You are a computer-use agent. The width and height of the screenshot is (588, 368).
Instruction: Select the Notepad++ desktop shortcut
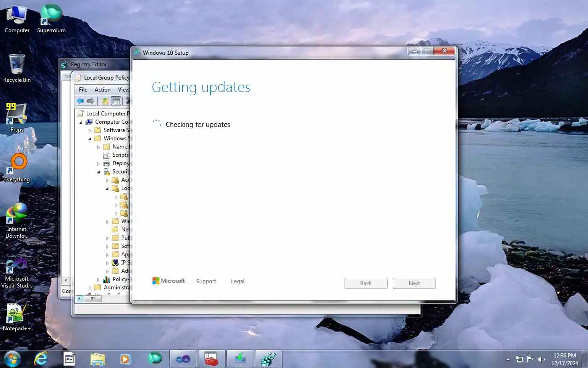[17, 317]
